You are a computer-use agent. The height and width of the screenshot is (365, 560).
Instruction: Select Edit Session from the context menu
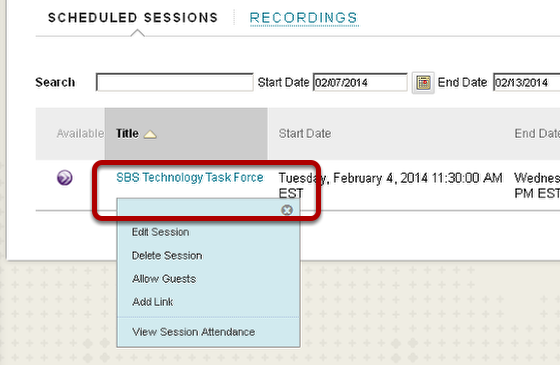(160, 232)
